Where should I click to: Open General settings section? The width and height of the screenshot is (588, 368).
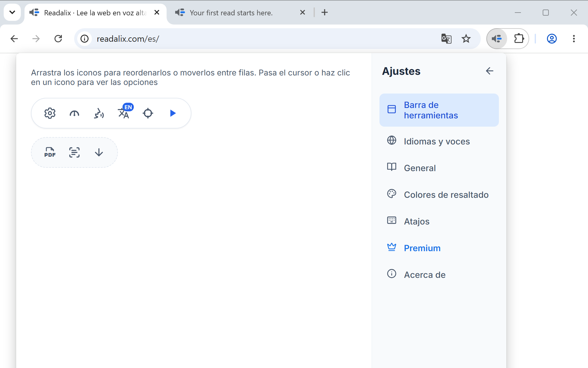click(x=439, y=168)
